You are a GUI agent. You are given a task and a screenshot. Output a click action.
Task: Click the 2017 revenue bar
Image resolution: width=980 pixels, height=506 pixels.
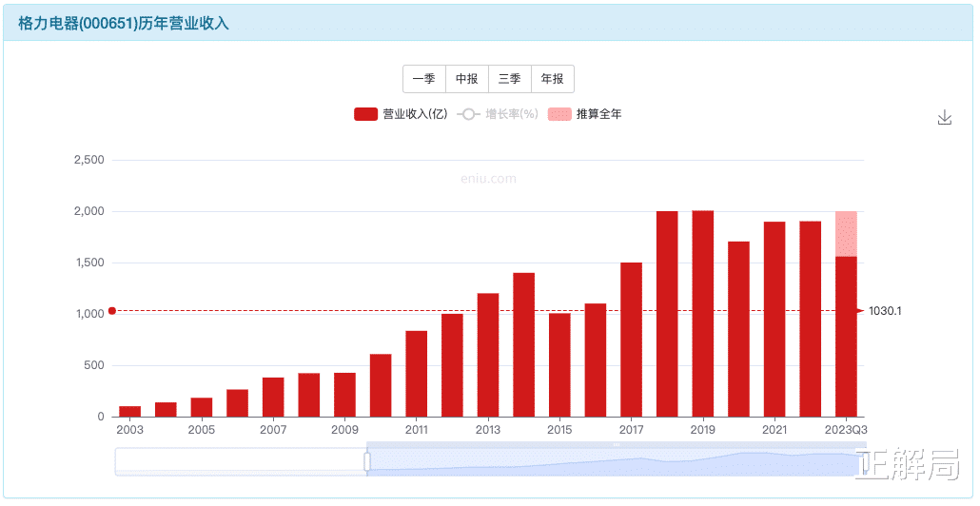click(631, 340)
